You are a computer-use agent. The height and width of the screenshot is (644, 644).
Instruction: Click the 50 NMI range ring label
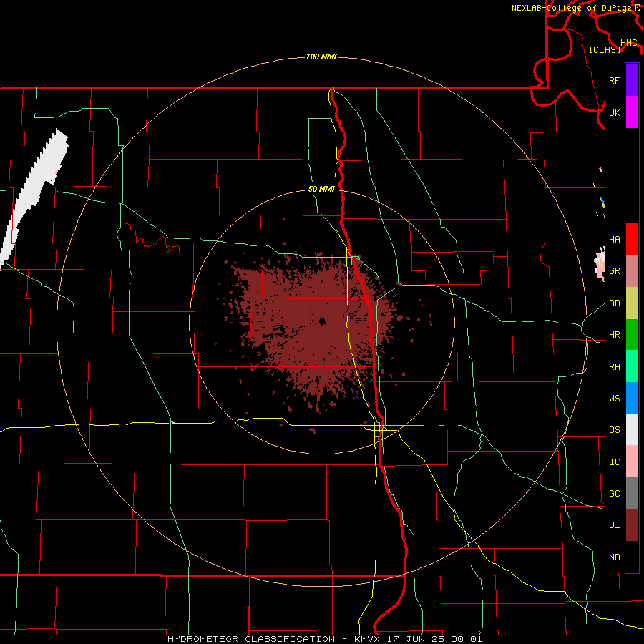[321, 189]
